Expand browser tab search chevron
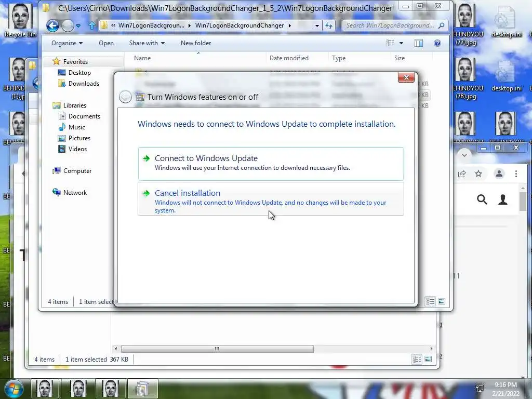 (x=464, y=155)
